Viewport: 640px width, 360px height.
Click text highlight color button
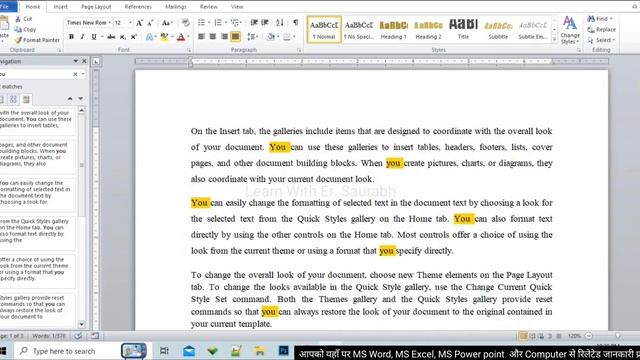point(164,37)
